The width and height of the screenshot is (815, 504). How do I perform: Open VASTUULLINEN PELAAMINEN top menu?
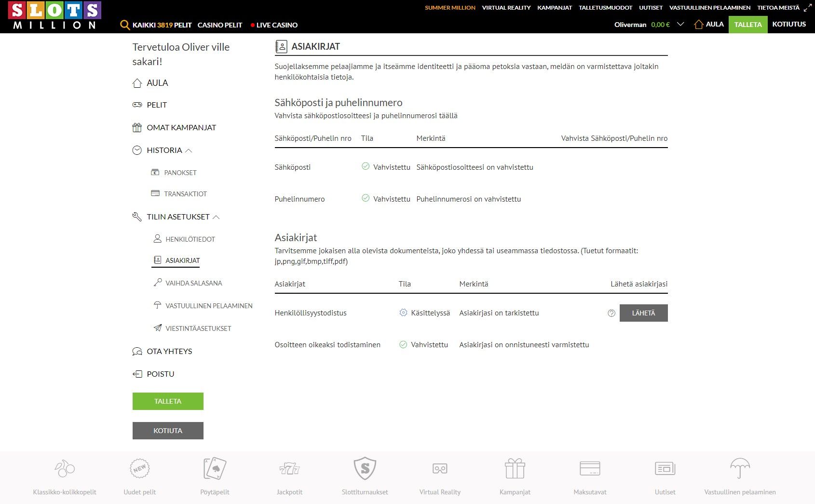[710, 8]
